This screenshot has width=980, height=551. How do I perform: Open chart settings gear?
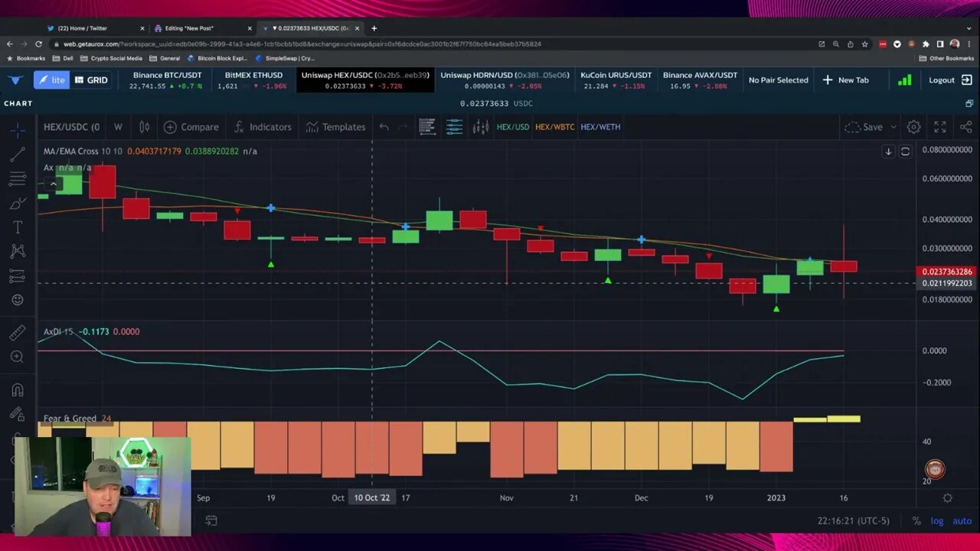[913, 127]
